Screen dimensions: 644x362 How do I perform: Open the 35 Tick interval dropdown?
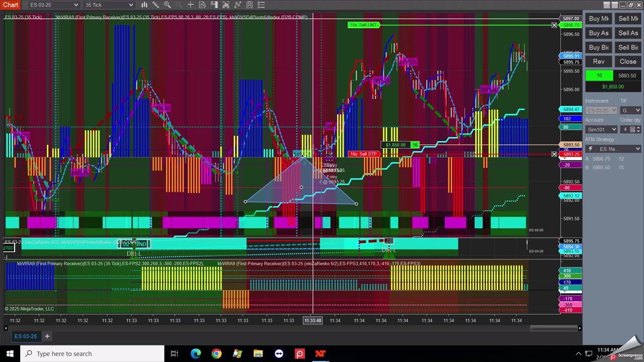[x=109, y=5]
